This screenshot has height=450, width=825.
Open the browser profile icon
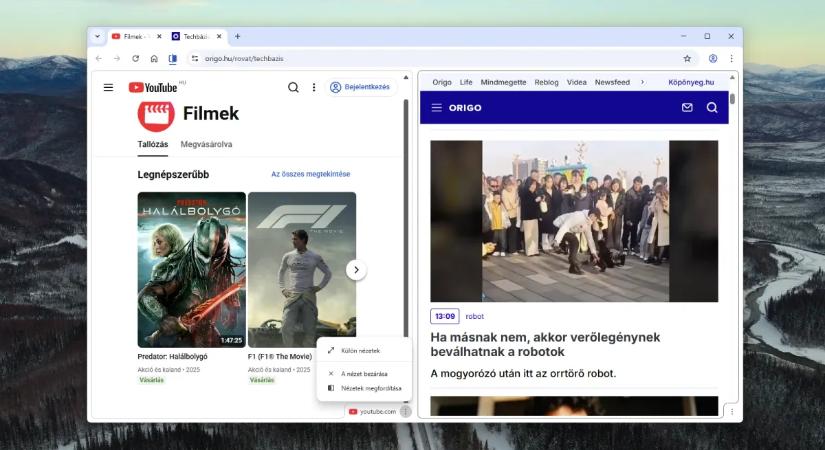pyautogui.click(x=713, y=58)
